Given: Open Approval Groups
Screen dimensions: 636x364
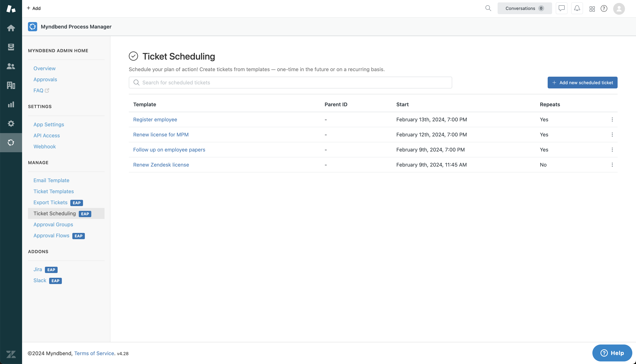Looking at the screenshot, I should [53, 224].
